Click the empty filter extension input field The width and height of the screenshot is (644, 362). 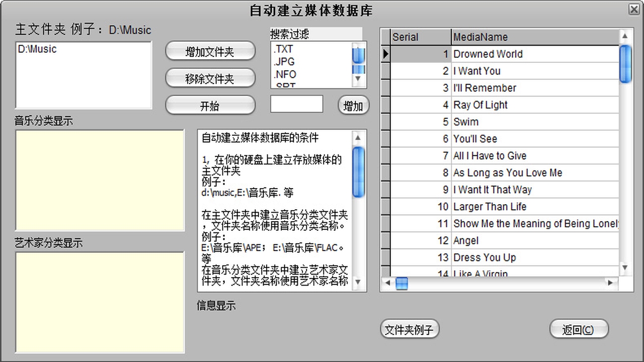coord(296,104)
